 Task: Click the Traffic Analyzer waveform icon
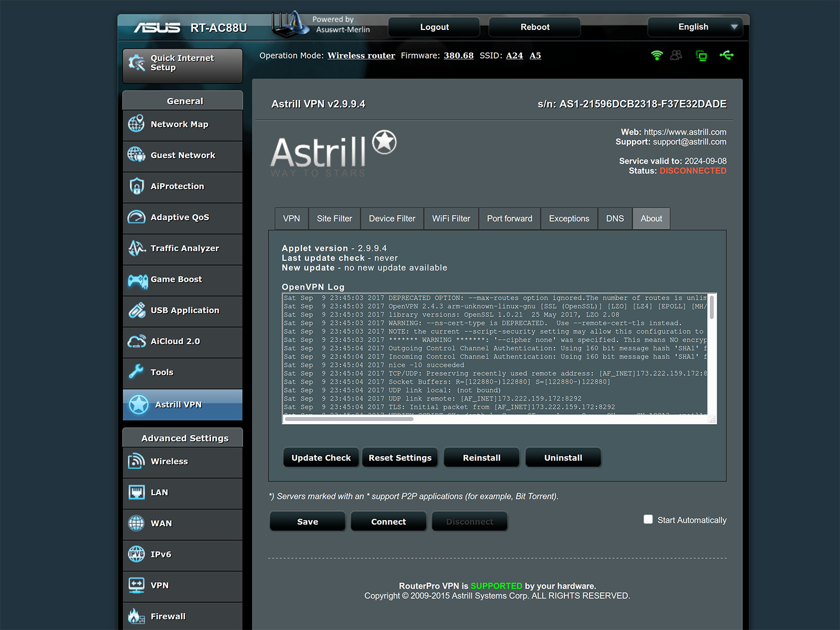(136, 248)
